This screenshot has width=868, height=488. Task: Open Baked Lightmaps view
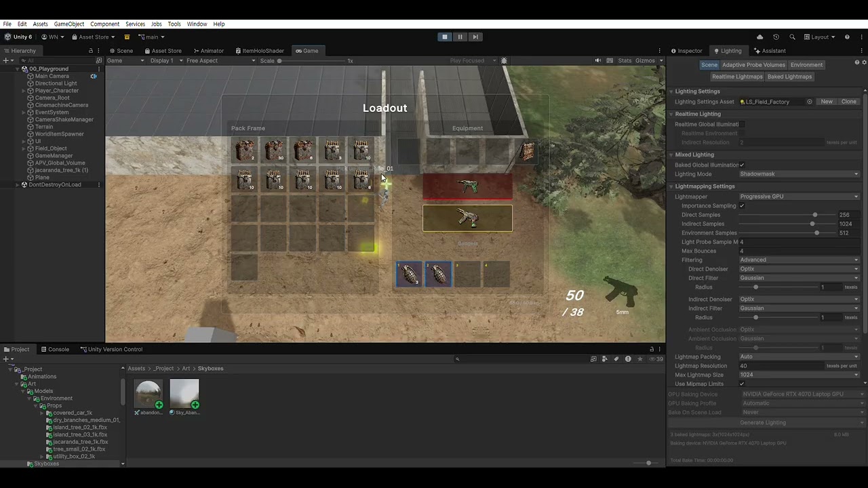click(x=789, y=77)
